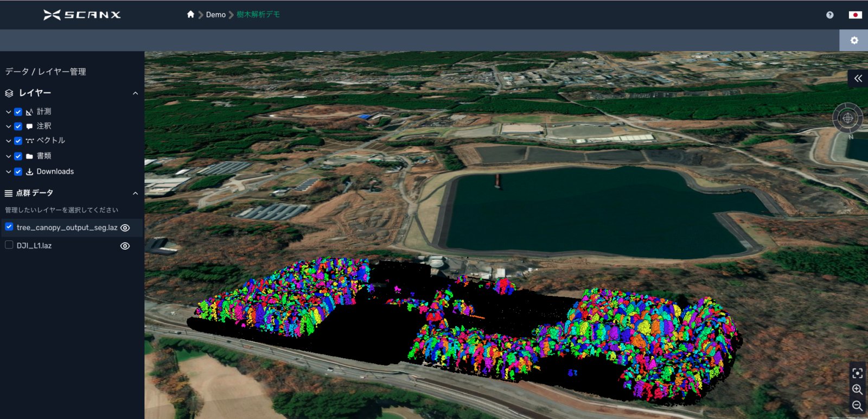Expand the 計測 layer group
Viewport: 868px width, 419px height.
tap(8, 112)
